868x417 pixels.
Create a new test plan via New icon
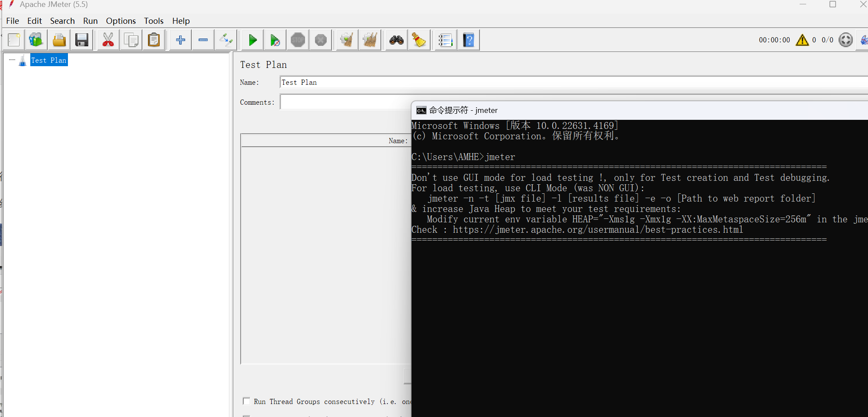point(14,40)
